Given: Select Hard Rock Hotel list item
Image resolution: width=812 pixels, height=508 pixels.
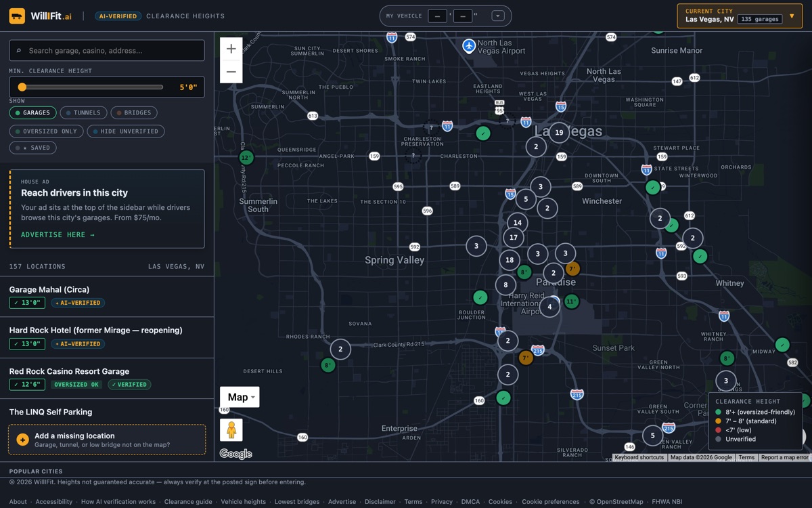Looking at the screenshot, I should tap(107, 337).
